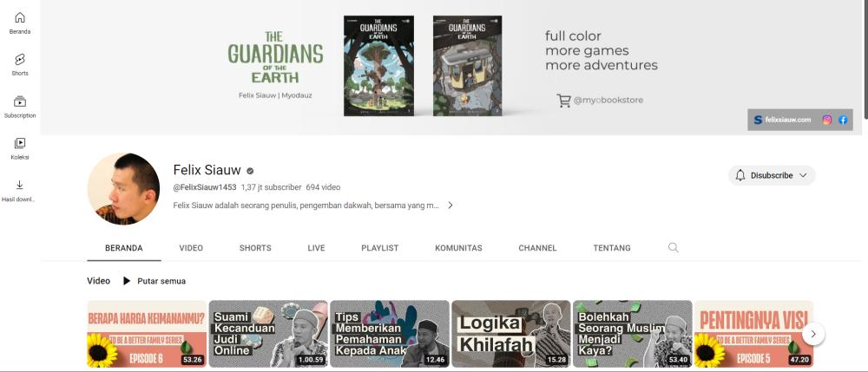Open Shorts icon in sidebar
The height and width of the screenshot is (372, 868).
pos(20,60)
